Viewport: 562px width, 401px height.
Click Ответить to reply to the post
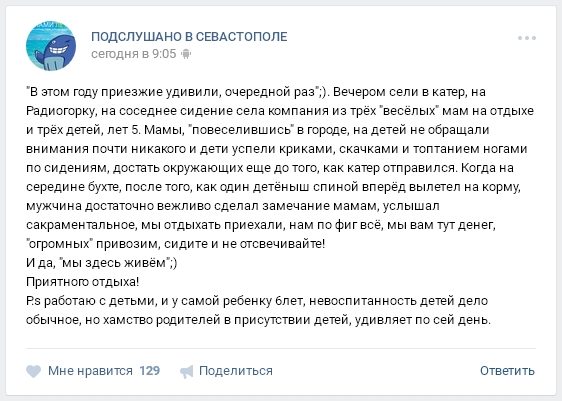[x=507, y=371]
